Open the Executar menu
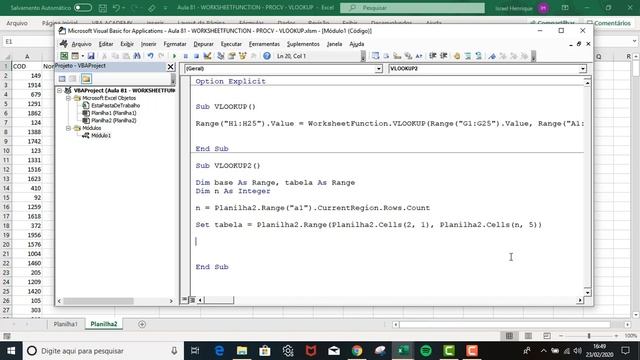Screen dimensions: 640x360 pos(231,44)
